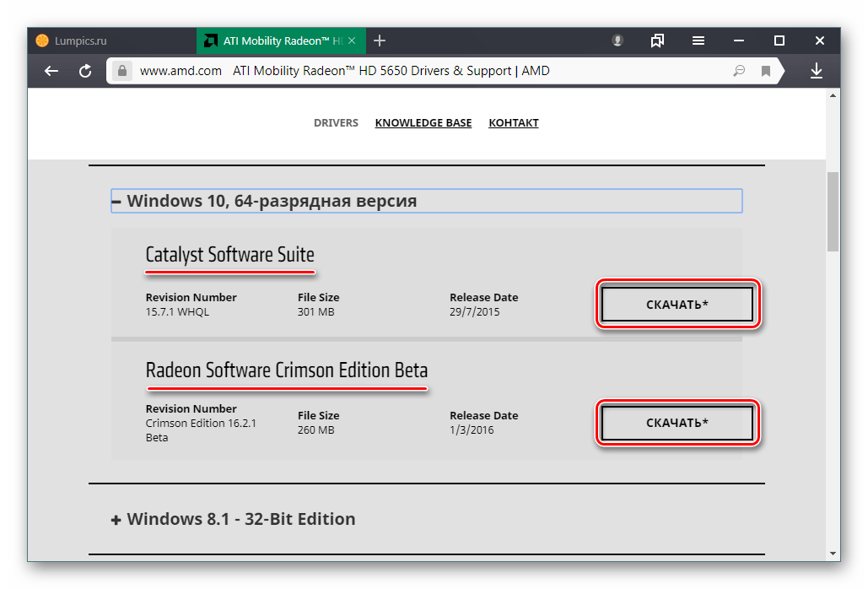Image resolution: width=868 pixels, height=589 pixels.
Task: Minimize the browser window
Action: click(x=738, y=41)
